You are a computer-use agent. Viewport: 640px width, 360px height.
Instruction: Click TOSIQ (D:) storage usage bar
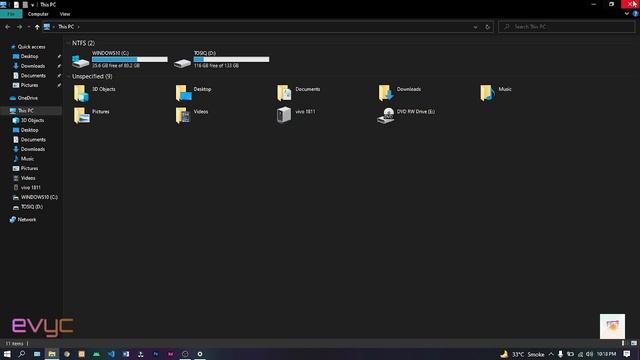pos(231,60)
